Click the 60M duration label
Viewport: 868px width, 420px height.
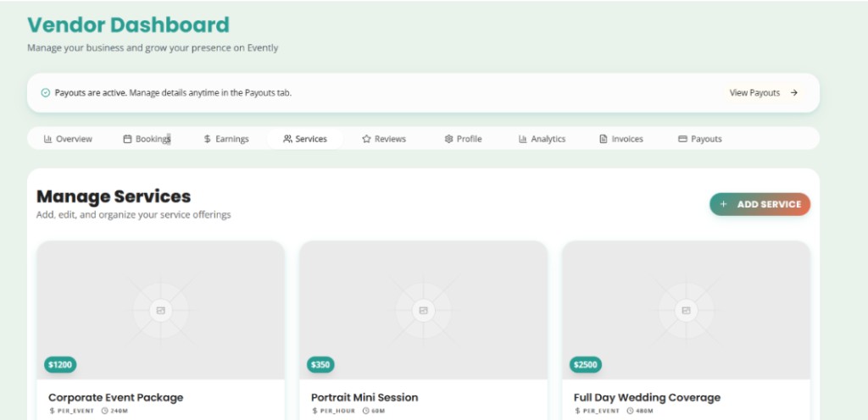coord(378,412)
